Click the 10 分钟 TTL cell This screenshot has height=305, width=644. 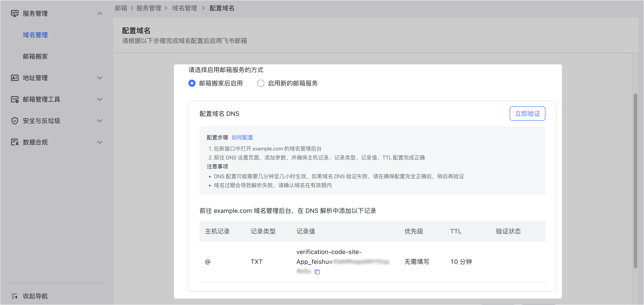[461, 262]
